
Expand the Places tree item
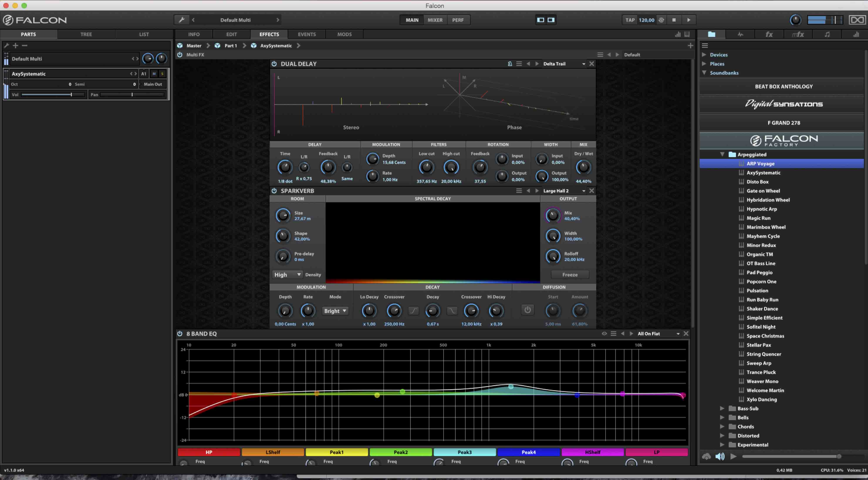pos(704,64)
